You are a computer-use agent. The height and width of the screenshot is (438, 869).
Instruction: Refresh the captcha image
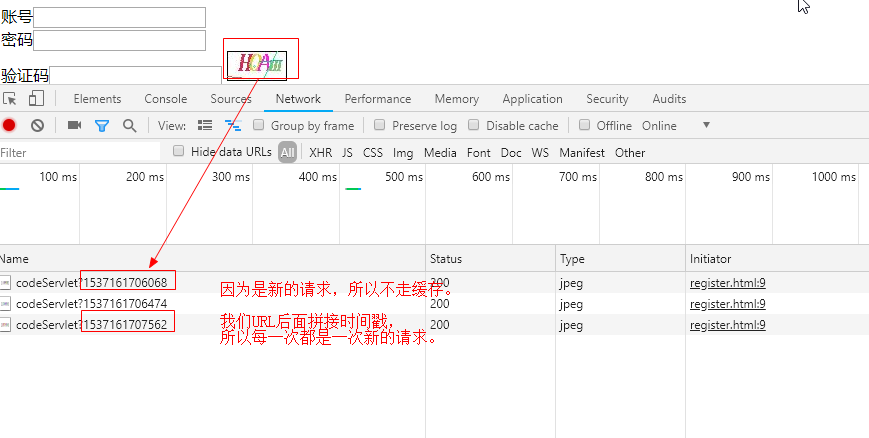pyautogui.click(x=257, y=65)
